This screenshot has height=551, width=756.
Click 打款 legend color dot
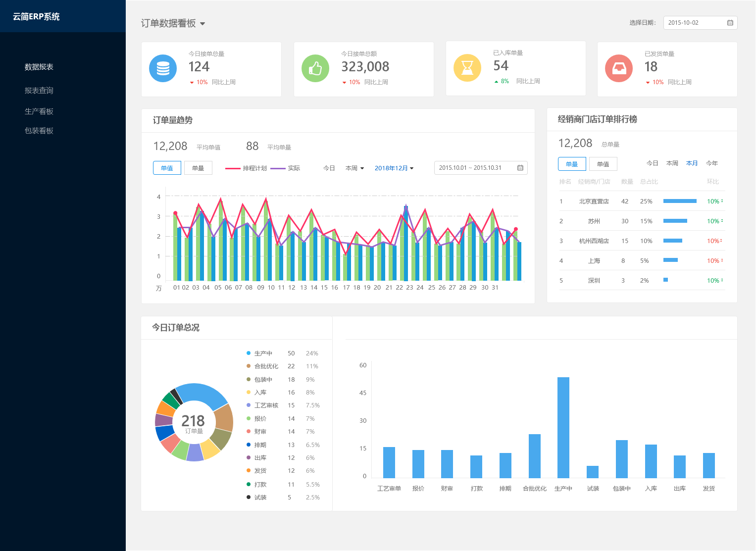[x=249, y=484]
